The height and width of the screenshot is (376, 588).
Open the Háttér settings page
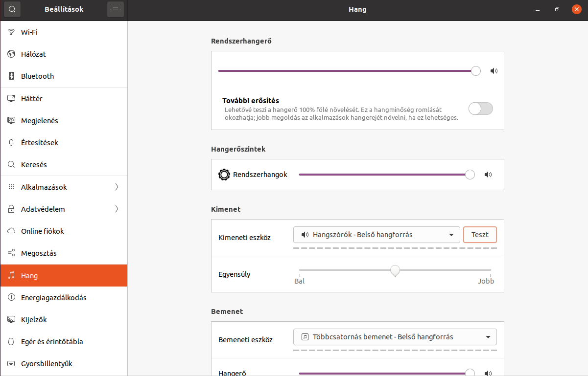coord(64,99)
